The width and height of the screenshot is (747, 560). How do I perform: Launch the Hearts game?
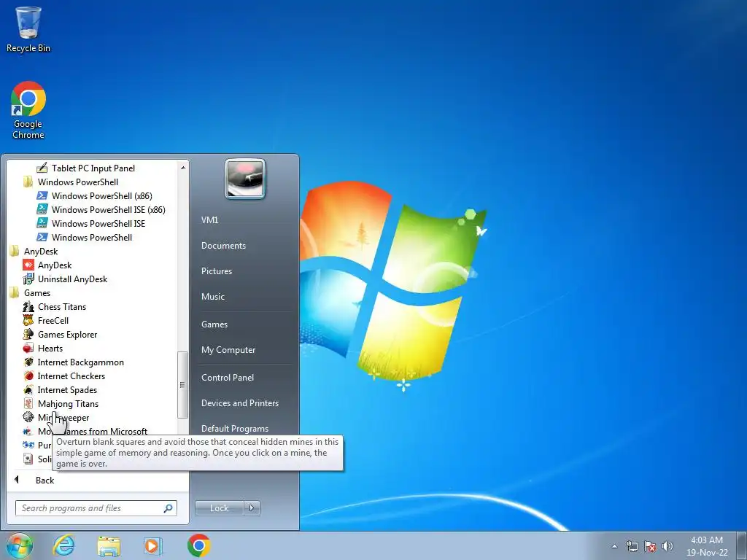43,348
